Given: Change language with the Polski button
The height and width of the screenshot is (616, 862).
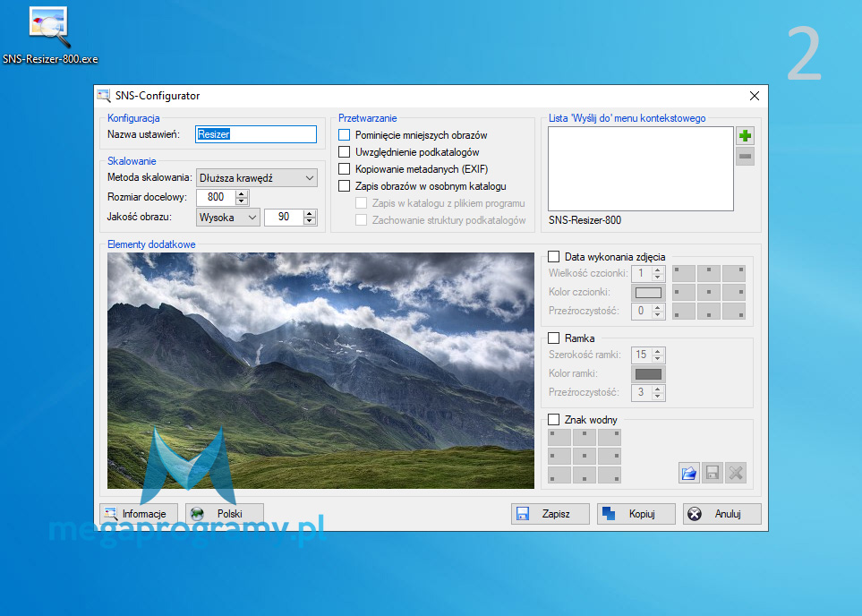Looking at the screenshot, I should point(225,514).
